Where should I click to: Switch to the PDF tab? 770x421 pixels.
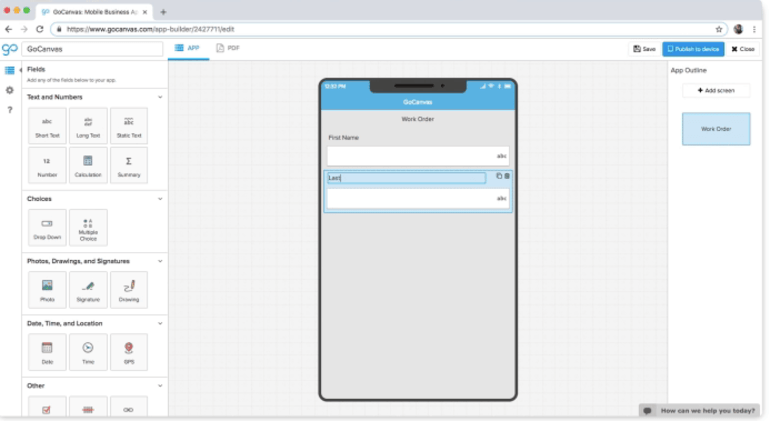click(228, 48)
